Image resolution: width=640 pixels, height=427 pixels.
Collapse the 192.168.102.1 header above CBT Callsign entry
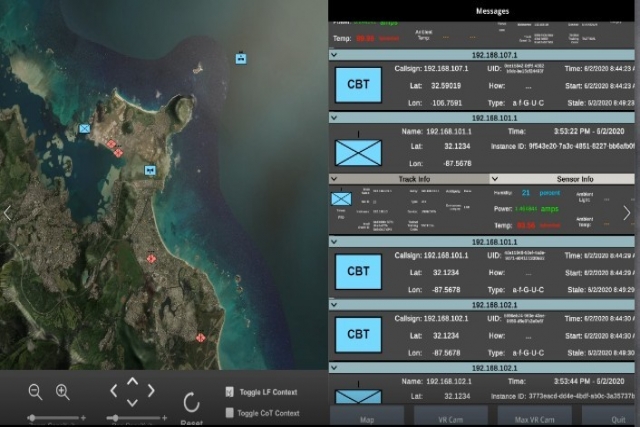pos(334,305)
